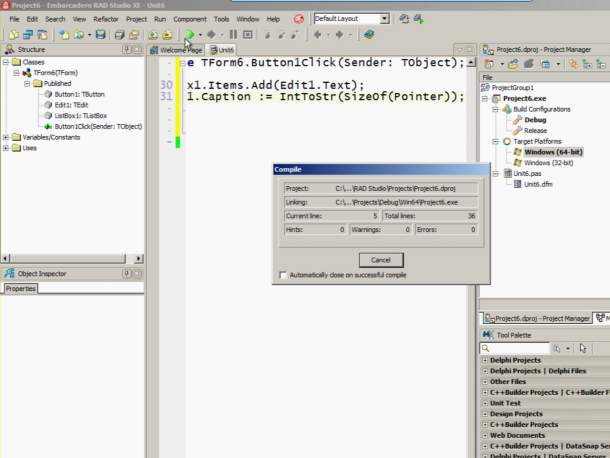Collapse the Classes tree node
The width and height of the screenshot is (610, 458).
click(x=5, y=62)
